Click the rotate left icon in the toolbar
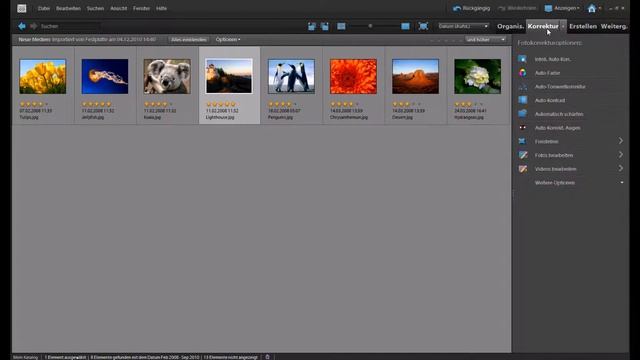Viewport: 640px width, 360px height. (x=312, y=27)
